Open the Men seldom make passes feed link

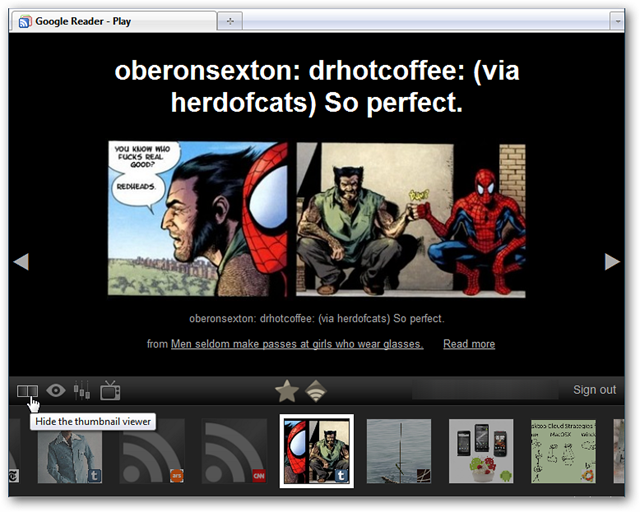click(x=297, y=344)
